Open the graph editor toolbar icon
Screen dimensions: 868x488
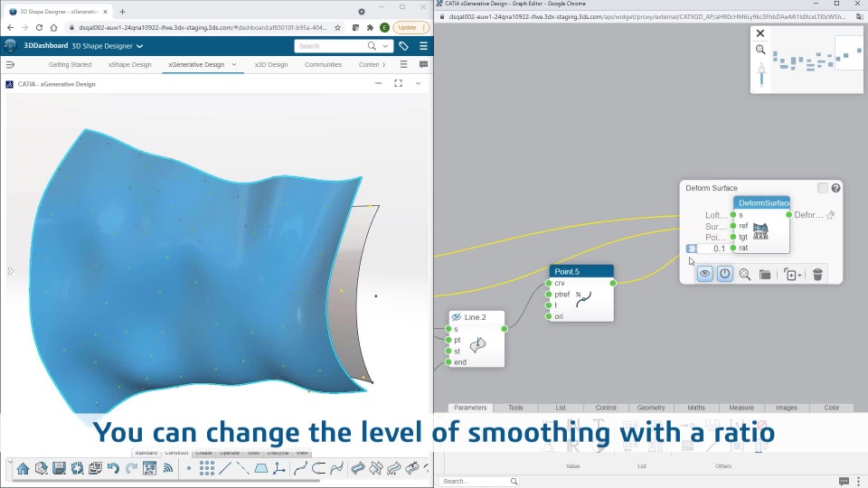pyautogui.click(x=149, y=469)
